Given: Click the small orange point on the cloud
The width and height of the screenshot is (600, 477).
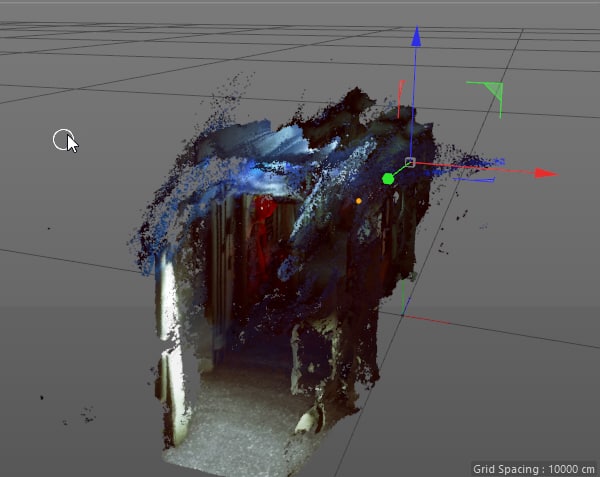Looking at the screenshot, I should pyautogui.click(x=359, y=201).
